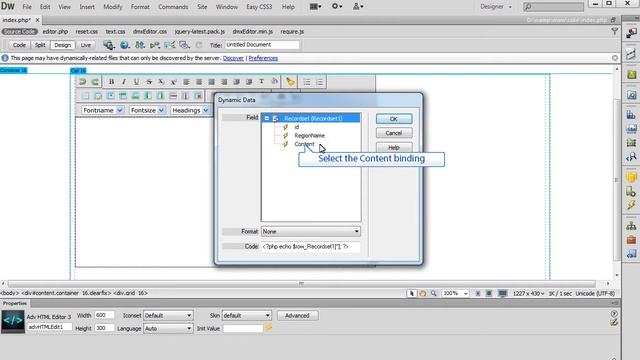Viewport: 640px width, 360px height.
Task: Click the Advanced button in Properties
Action: [297, 316]
